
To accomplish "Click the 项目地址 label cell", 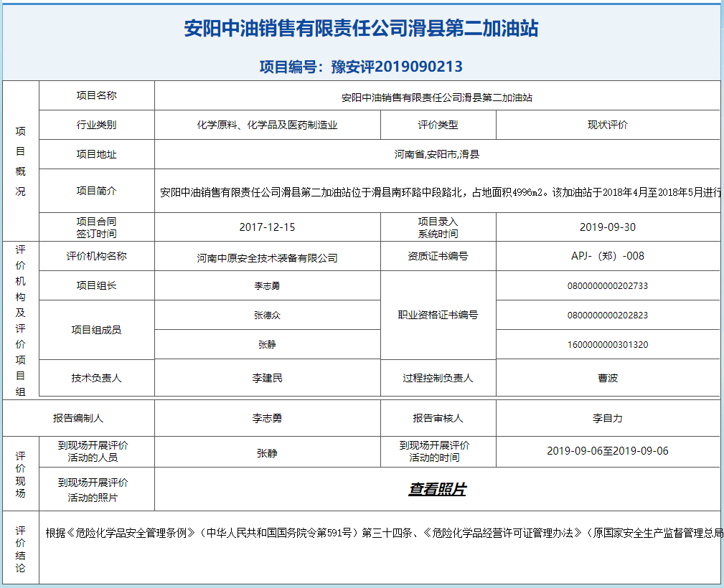I will [96, 154].
